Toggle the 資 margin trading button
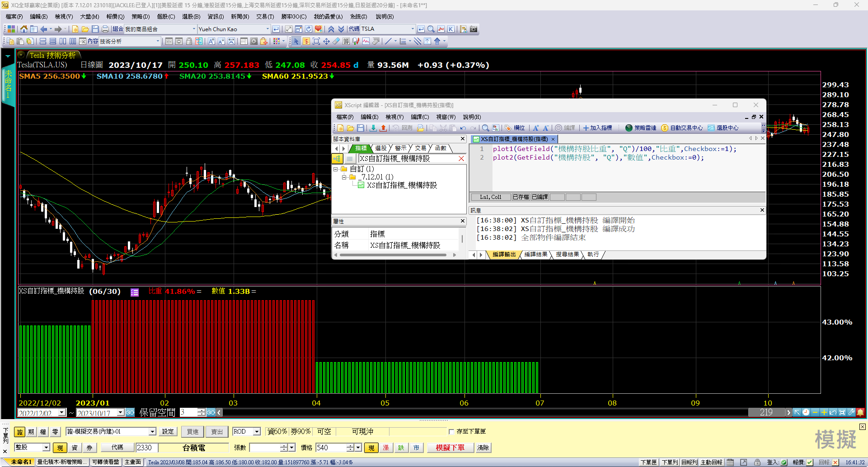This screenshot has width=868, height=467. pyautogui.click(x=75, y=448)
